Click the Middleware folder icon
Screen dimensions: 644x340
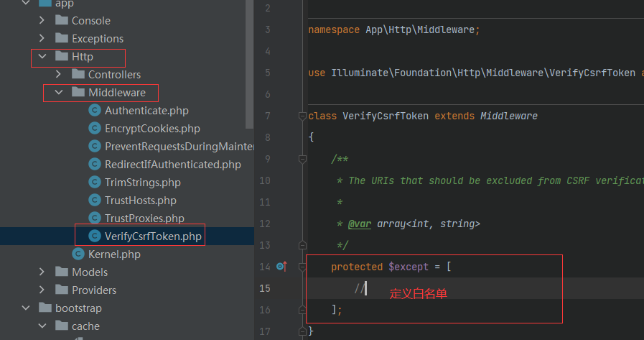(x=78, y=92)
